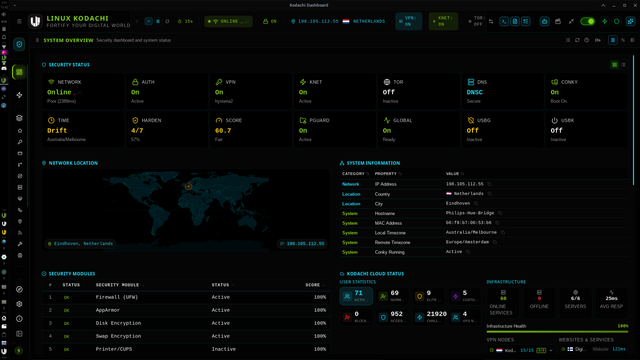Toggle the TOR: OFF button

click(477, 21)
